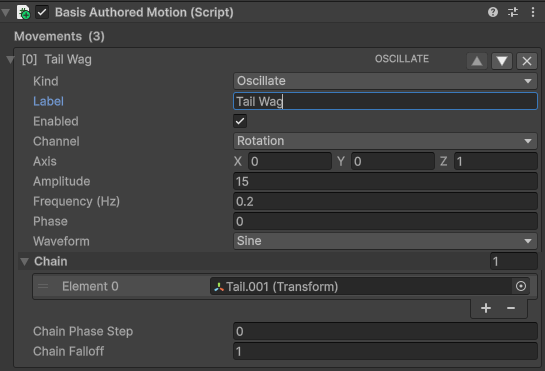545x371 pixels.
Task: Open the Waveform dropdown showing Sine
Action: click(x=385, y=241)
